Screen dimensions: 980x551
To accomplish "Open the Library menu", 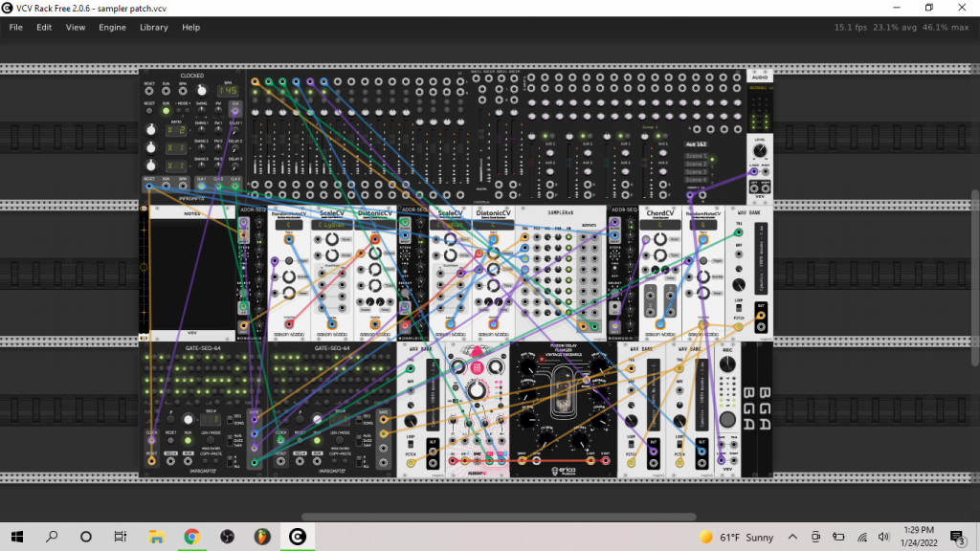I will pos(154,28).
